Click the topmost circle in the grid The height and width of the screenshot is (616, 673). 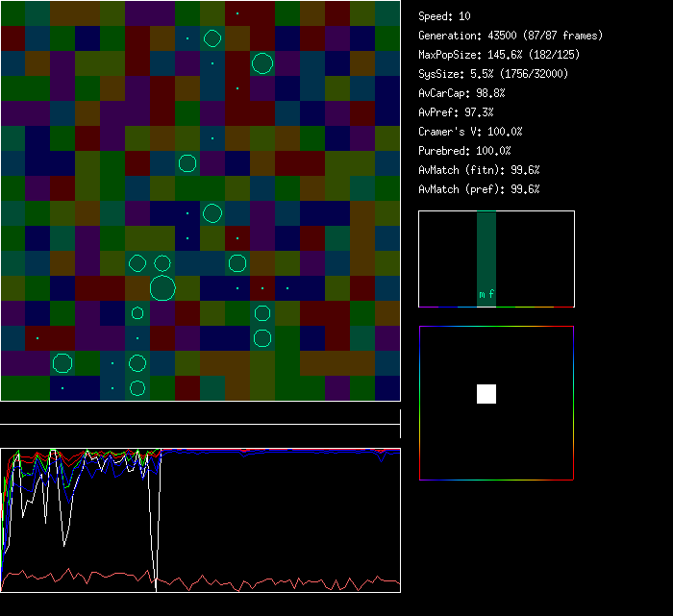(212, 38)
